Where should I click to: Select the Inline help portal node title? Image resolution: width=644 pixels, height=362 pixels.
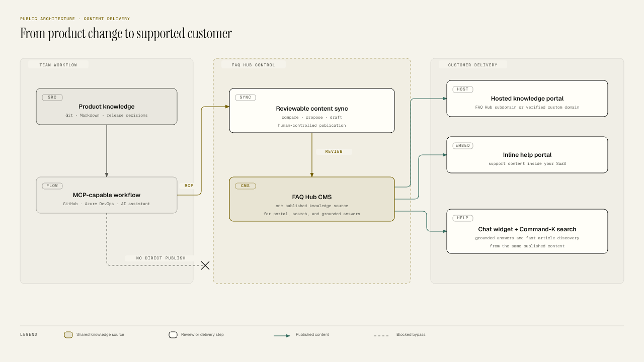tap(527, 155)
